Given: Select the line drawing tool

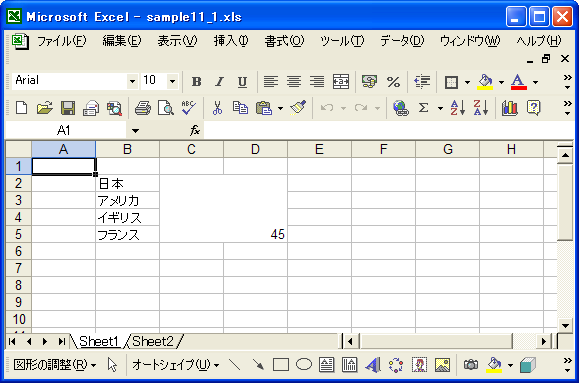Looking at the screenshot, I should tap(234, 365).
